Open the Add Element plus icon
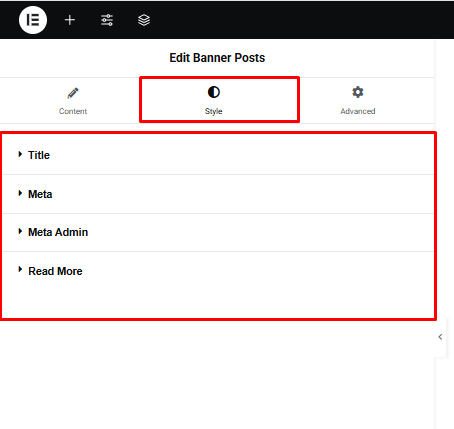 (x=70, y=20)
